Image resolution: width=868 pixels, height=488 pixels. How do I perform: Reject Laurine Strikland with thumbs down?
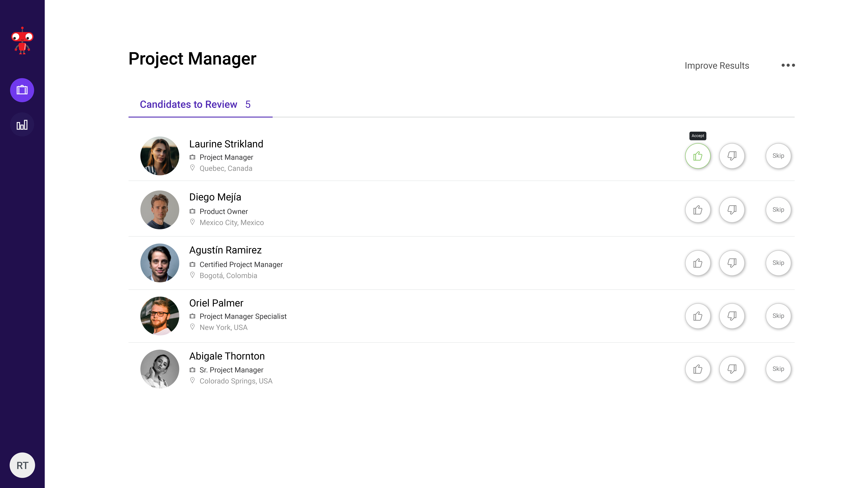click(x=732, y=156)
